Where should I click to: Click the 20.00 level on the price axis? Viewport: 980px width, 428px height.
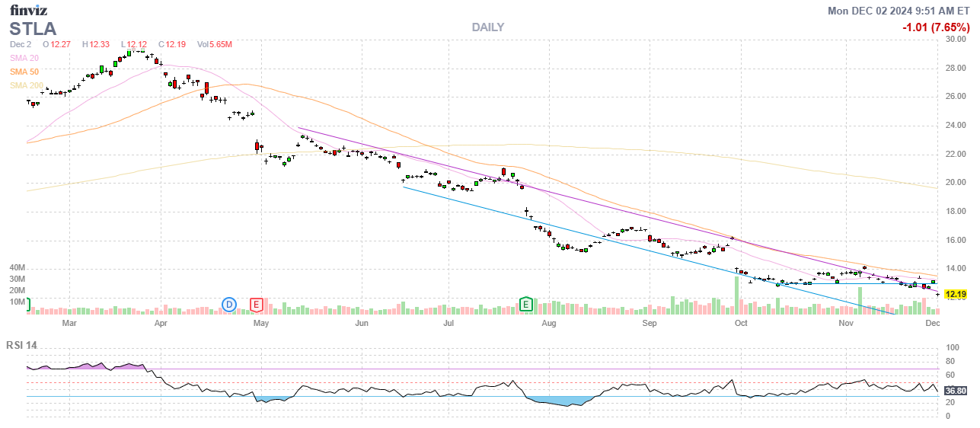pyautogui.click(x=955, y=183)
